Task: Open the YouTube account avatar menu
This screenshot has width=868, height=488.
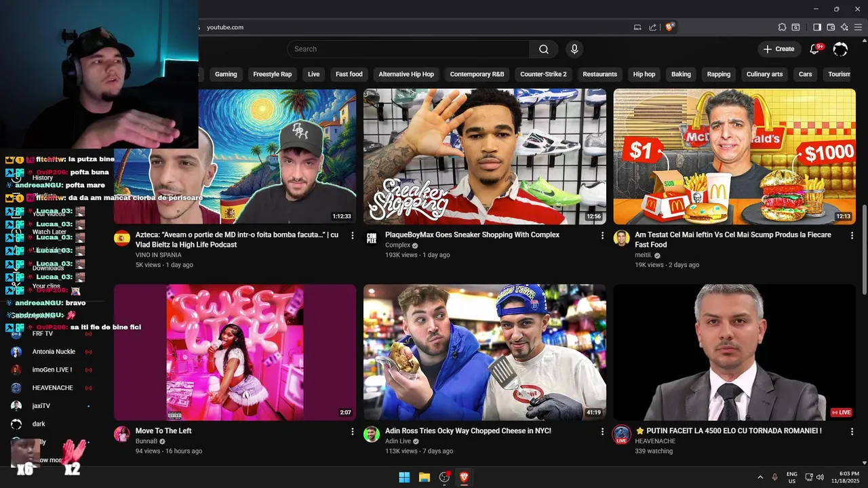Action: tap(840, 49)
